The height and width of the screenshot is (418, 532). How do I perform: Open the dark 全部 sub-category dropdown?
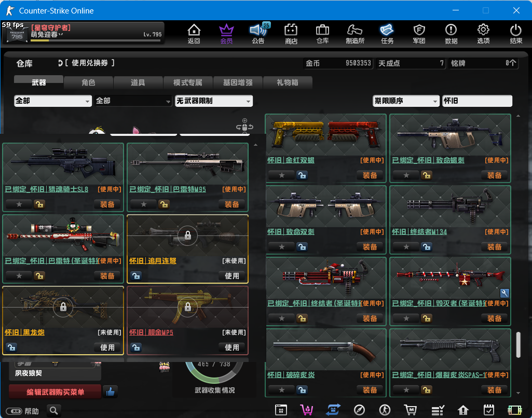[133, 101]
